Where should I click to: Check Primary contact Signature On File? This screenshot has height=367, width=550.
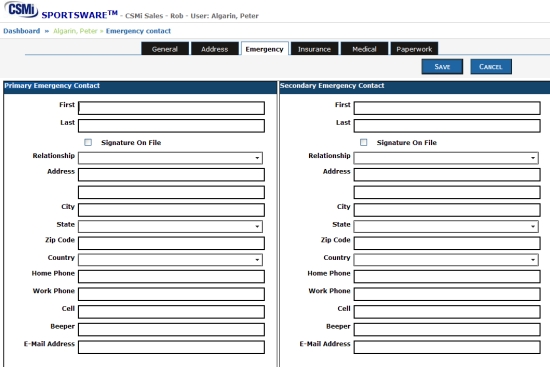[88, 142]
